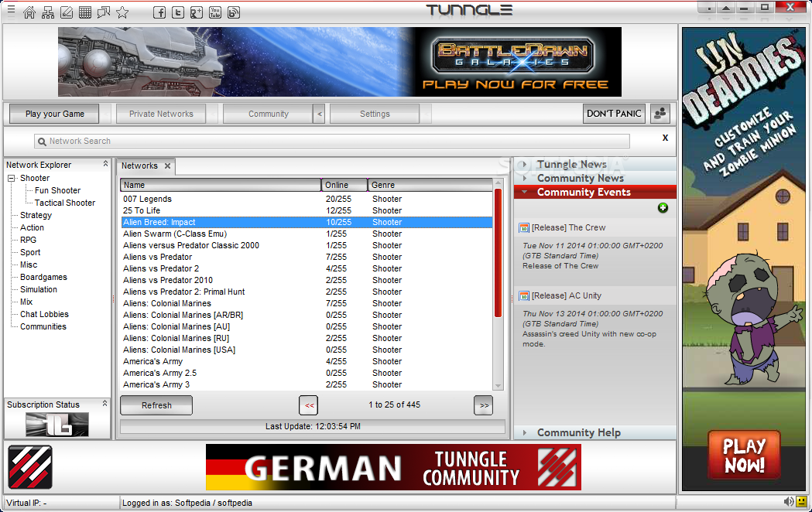Click the yellow smiley status icon
Viewport: 812px width, 512px height.
[x=802, y=501]
